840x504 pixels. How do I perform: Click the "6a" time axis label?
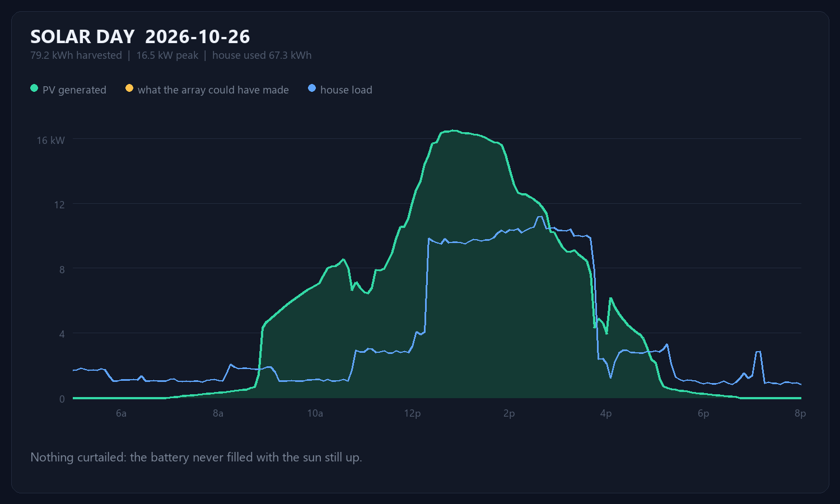coord(121,413)
